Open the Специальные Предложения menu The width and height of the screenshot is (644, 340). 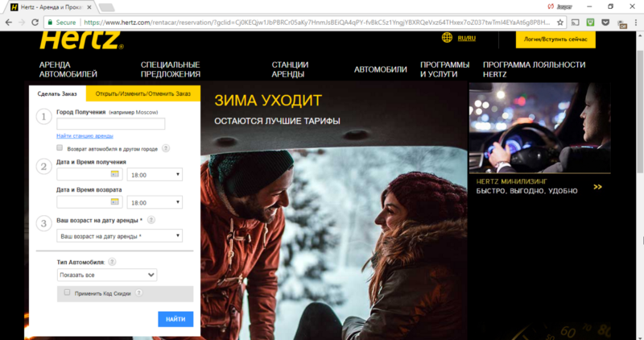[x=171, y=69]
